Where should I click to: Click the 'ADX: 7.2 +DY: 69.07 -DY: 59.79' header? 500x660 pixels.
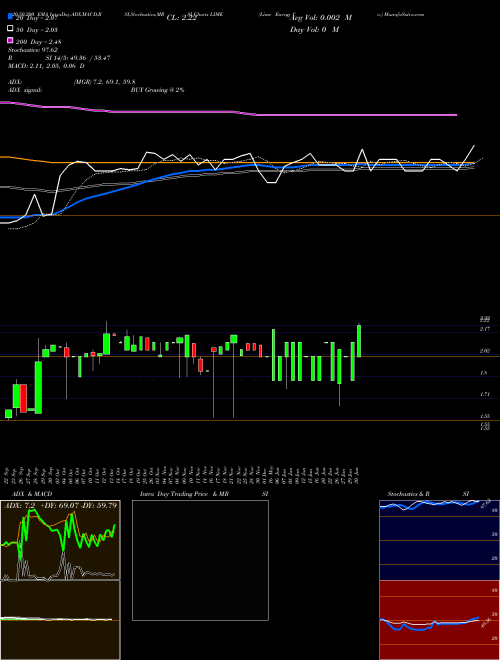61,505
